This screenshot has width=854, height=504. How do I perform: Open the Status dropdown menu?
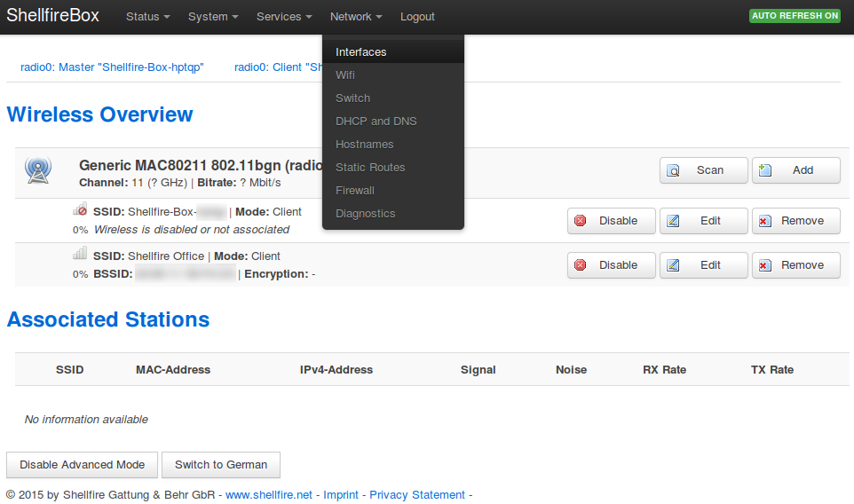147,16
